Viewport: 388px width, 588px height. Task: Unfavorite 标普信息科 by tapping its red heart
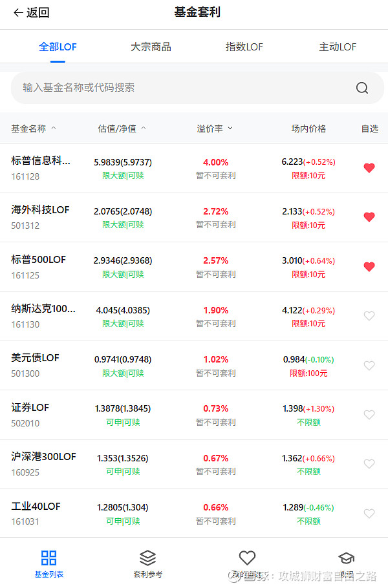pos(369,167)
